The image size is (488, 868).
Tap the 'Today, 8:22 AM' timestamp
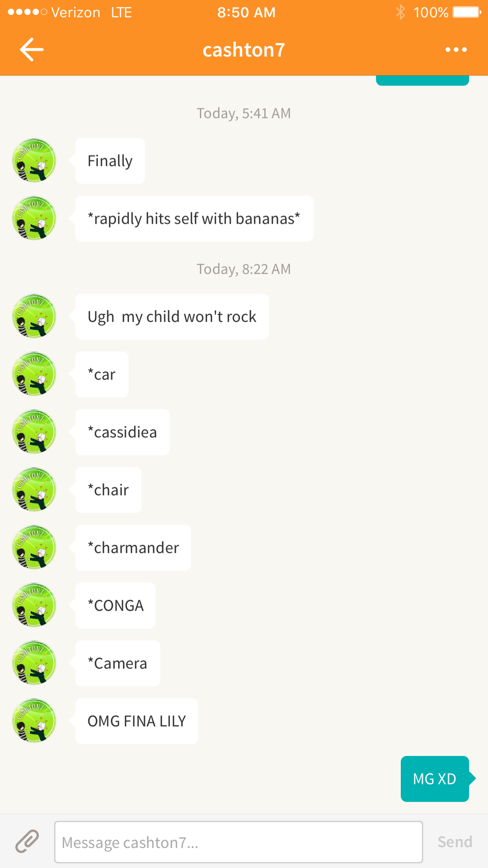pyautogui.click(x=244, y=269)
